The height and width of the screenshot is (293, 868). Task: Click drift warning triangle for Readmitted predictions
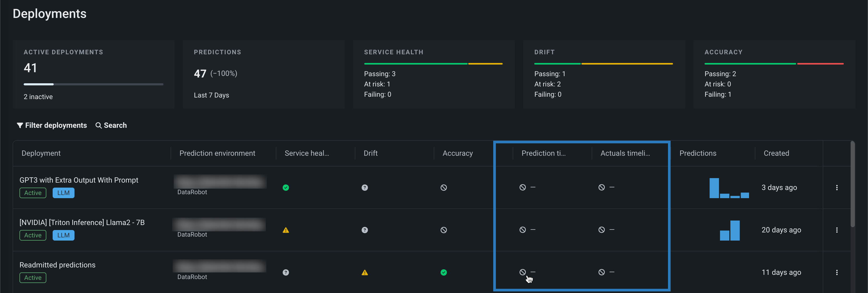click(x=365, y=272)
